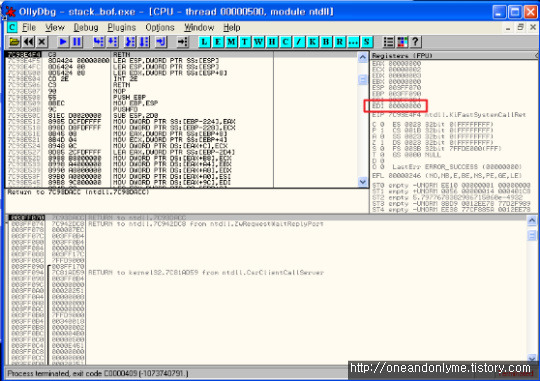540x381 pixels.
Task: Select the INT 2E instruction row
Action: tap(140, 79)
